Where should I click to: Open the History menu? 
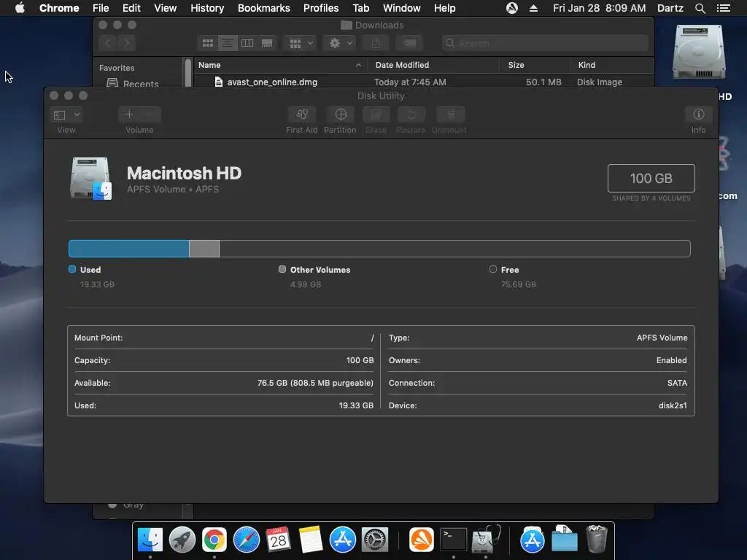click(207, 8)
